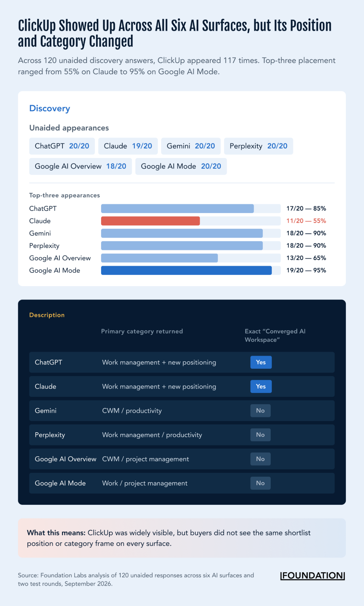Click the Claude label in the description table
Screen dimensions: 364x606
tap(45, 387)
